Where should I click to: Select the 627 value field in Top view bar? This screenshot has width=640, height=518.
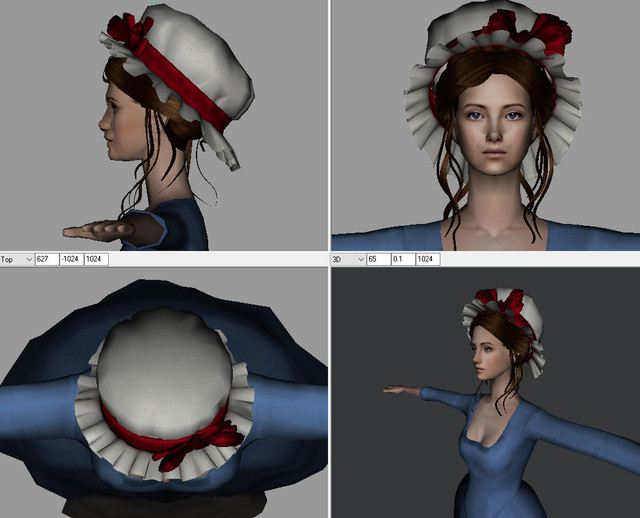pyautogui.click(x=47, y=259)
